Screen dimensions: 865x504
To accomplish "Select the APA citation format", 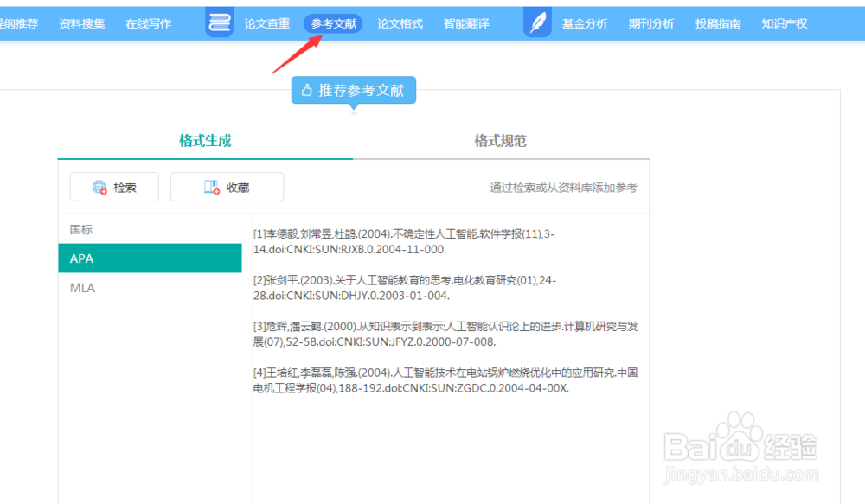I will pos(82,258).
